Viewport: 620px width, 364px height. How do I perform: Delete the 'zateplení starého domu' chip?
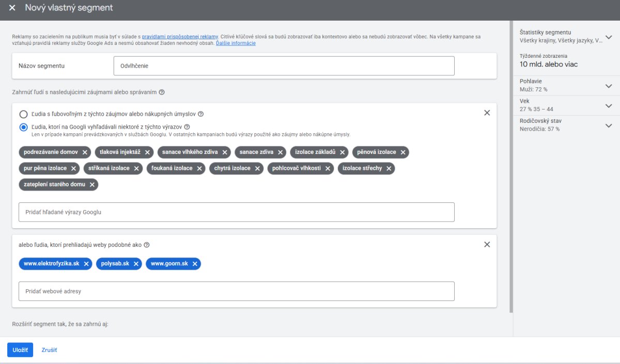click(92, 184)
